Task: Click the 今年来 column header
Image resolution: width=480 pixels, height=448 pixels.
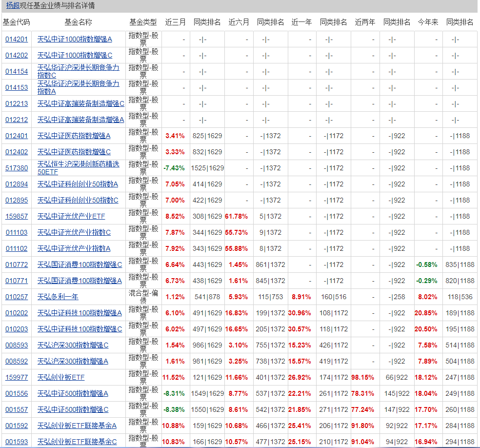Action: pyautogui.click(x=428, y=22)
